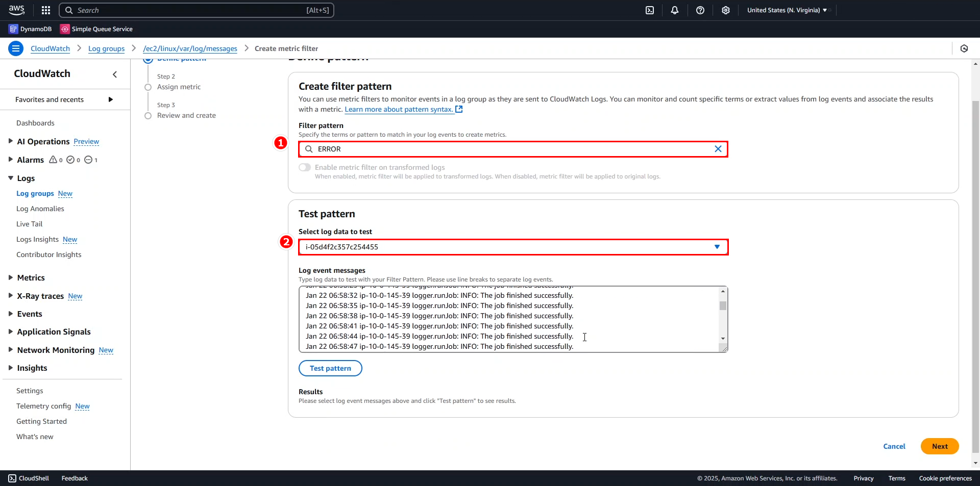This screenshot has width=980, height=486.
Task: Open CloudShell from the top navigation bar
Action: tap(650, 10)
